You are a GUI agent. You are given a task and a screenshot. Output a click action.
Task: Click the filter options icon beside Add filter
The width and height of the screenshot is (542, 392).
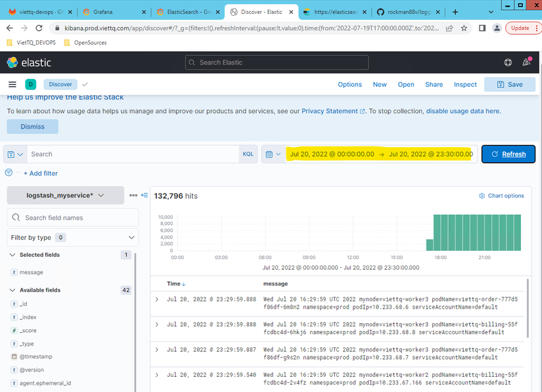pyautogui.click(x=9, y=173)
